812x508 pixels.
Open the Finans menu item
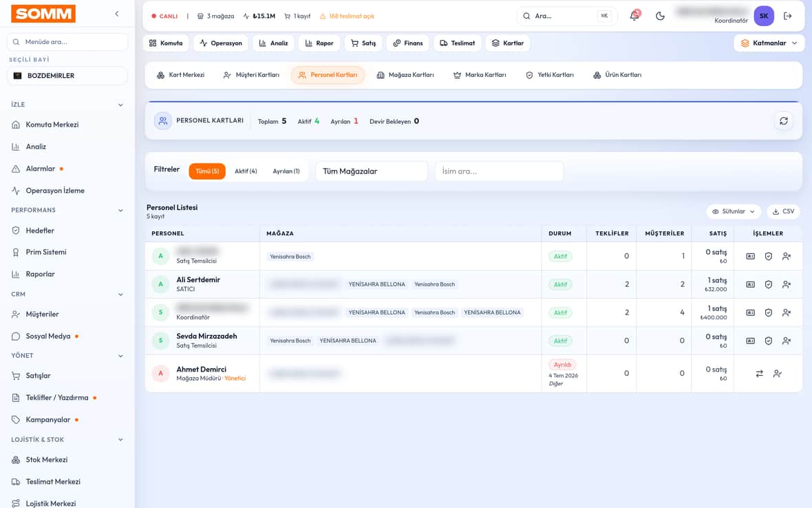pyautogui.click(x=408, y=43)
